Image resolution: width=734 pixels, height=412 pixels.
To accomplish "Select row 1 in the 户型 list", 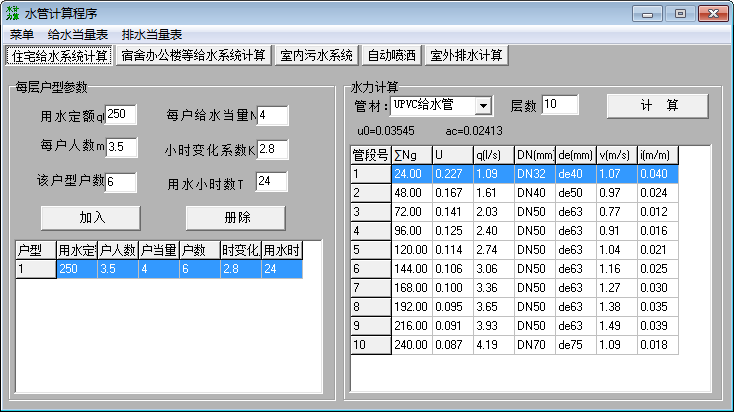I will [158, 269].
